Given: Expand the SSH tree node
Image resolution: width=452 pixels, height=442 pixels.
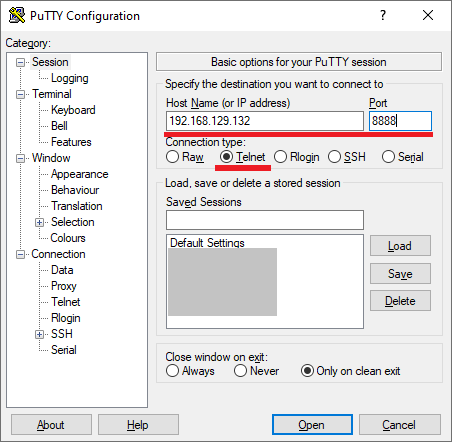Looking at the screenshot, I should pos(39,334).
